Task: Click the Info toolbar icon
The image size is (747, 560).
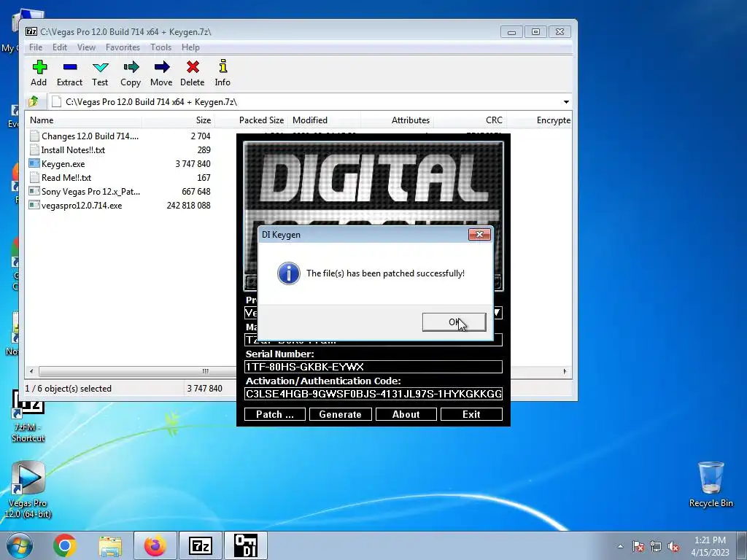Action: tap(222, 73)
